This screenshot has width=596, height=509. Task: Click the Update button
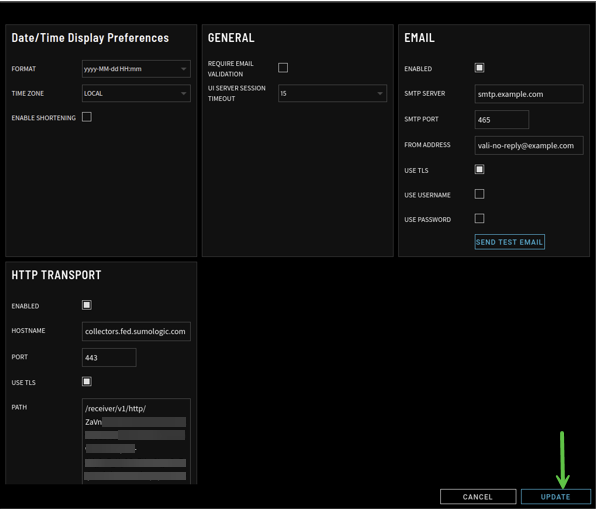coord(555,497)
